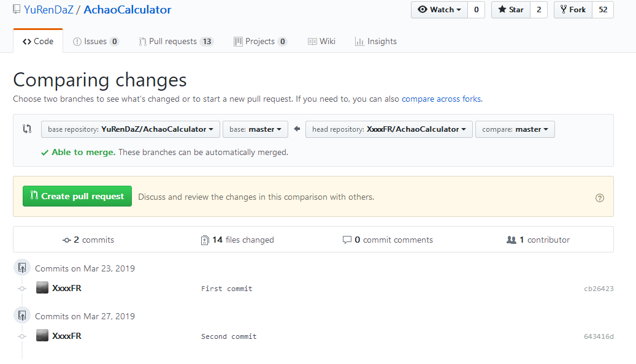Click the repository book icon beside YuRenDaZ
Viewport: 636px width, 364px height.
pyautogui.click(x=16, y=9)
